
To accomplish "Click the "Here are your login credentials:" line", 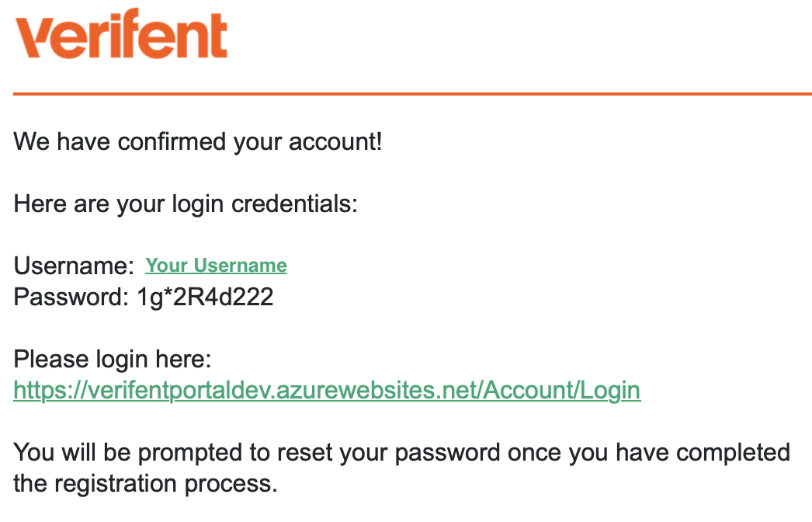I will (186, 204).
